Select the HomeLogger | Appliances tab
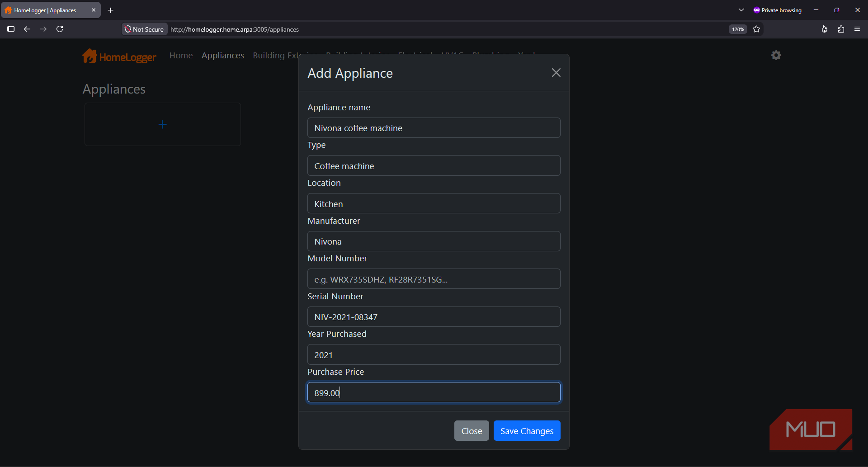Viewport: 868px width, 467px height. [51, 10]
